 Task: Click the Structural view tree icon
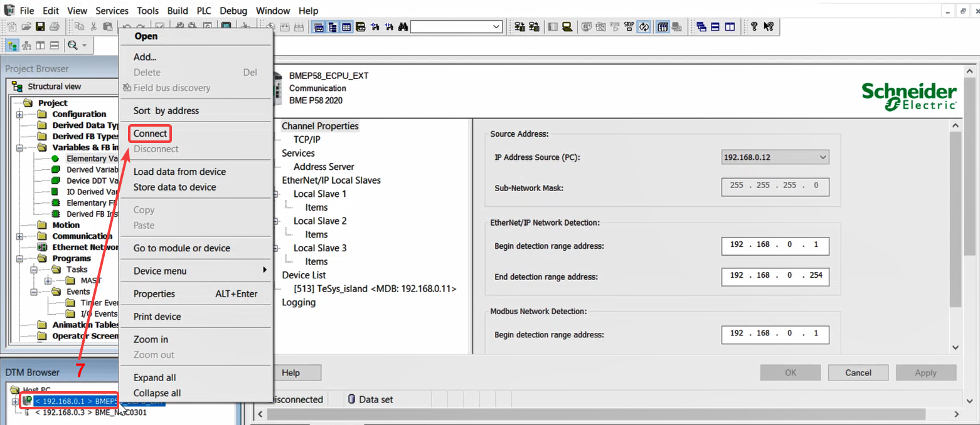point(13,45)
